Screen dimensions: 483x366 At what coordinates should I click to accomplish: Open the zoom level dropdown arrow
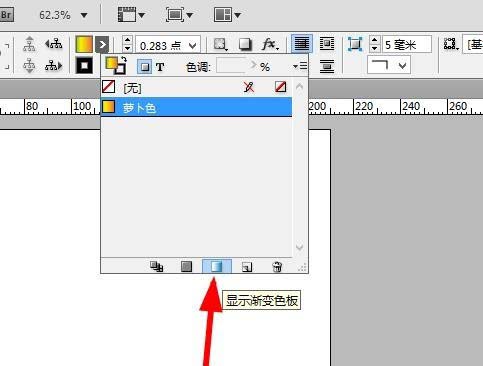84,15
